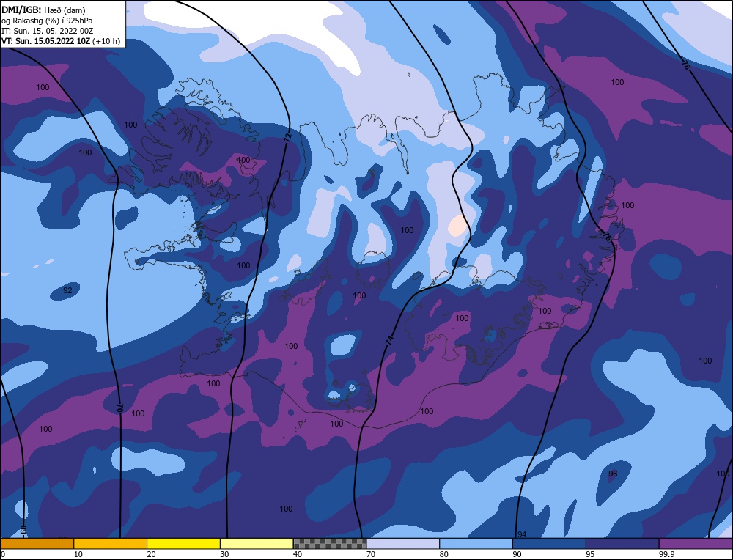Select the pale yellow 30–40 legend swatch
The width and height of the screenshot is (733, 560).
point(257,544)
